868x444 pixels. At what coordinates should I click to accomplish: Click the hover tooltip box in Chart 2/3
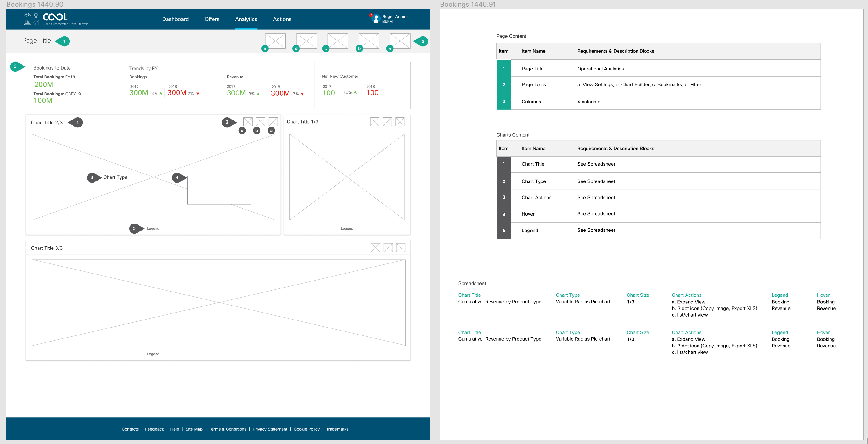click(x=219, y=190)
